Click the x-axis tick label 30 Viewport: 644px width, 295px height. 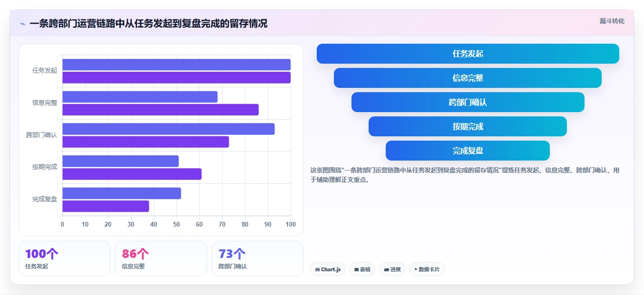(x=131, y=224)
